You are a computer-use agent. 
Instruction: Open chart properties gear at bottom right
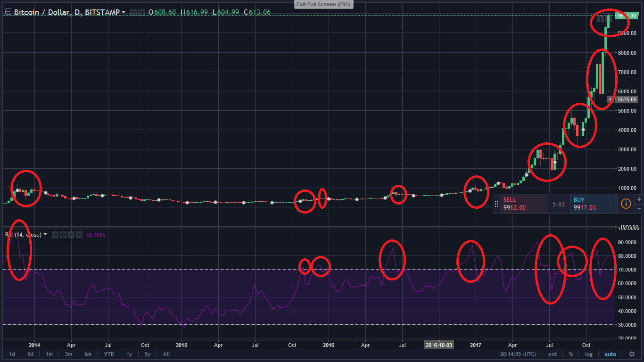coord(632,354)
